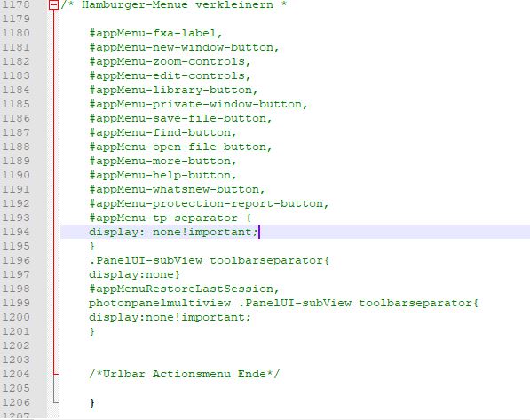Image resolution: width=530 pixels, height=420 pixels.
Task: Place cursor at end of display: none!important; line
Action: point(259,232)
